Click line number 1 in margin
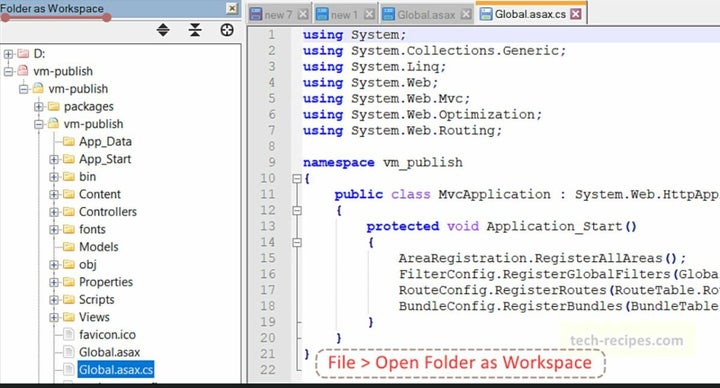The width and height of the screenshot is (720, 388). click(x=271, y=34)
